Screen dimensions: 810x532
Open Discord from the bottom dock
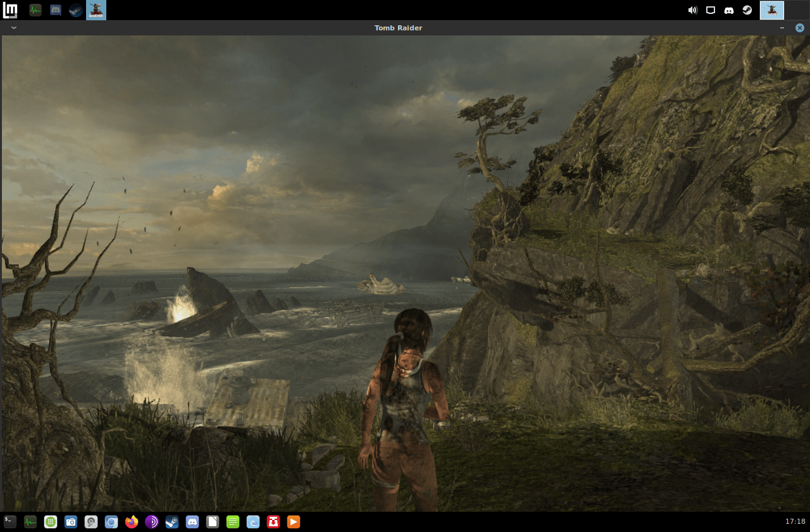pos(192,522)
